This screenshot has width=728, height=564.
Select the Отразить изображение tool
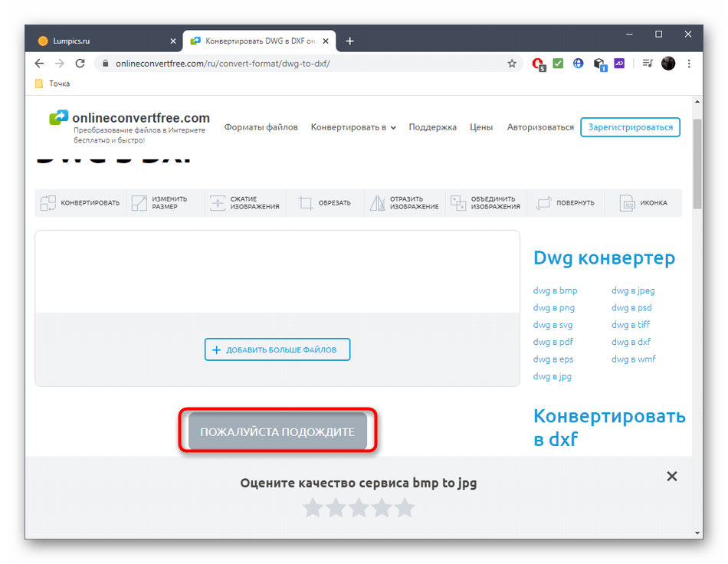[x=405, y=203]
